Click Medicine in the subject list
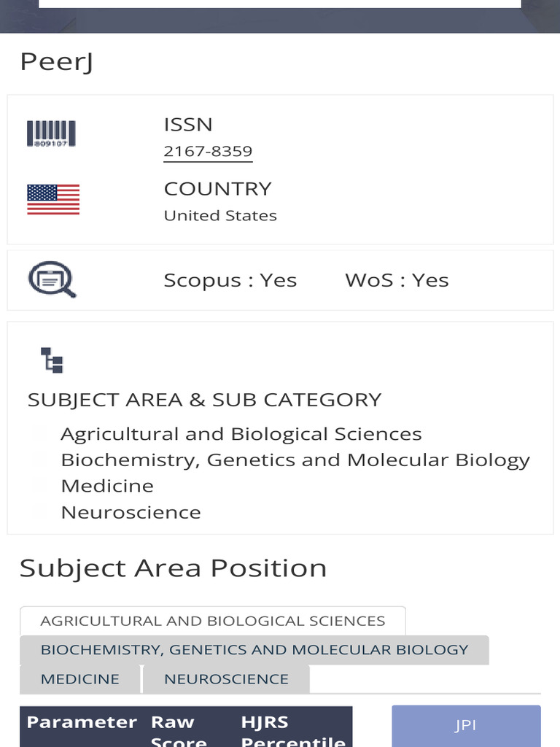The width and height of the screenshot is (560, 747). coord(107,486)
